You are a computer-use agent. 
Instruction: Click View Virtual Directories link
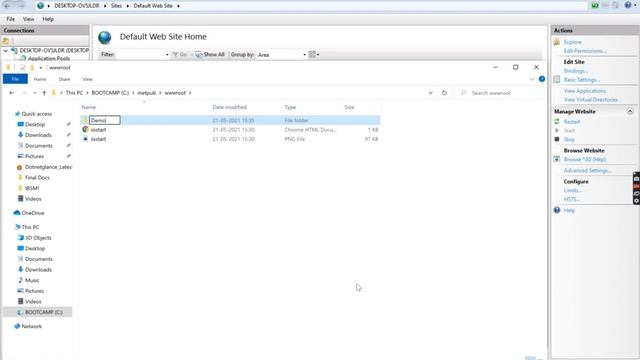tap(591, 100)
